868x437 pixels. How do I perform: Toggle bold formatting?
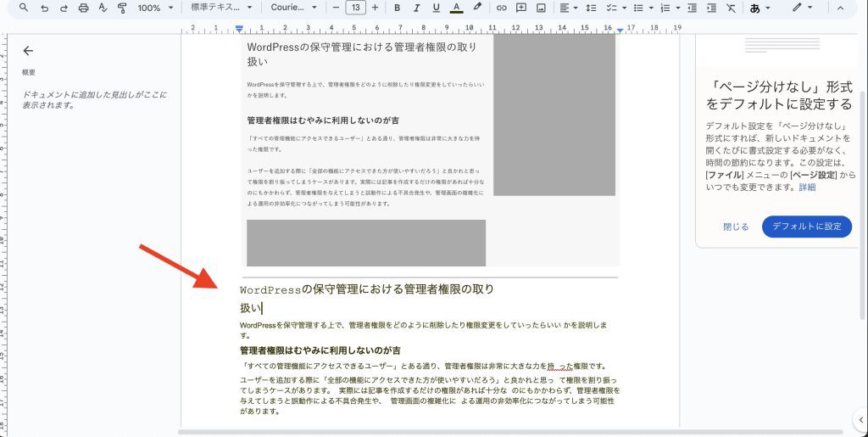[x=397, y=8]
